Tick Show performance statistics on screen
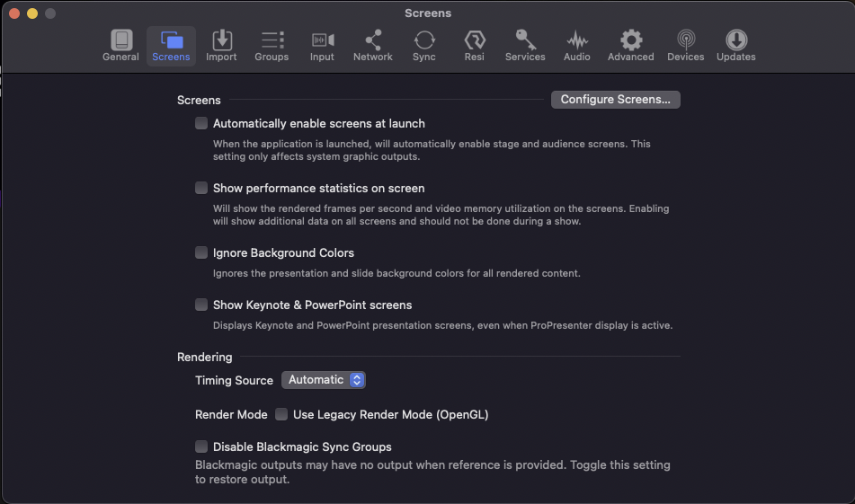This screenshot has width=855, height=504. point(201,188)
